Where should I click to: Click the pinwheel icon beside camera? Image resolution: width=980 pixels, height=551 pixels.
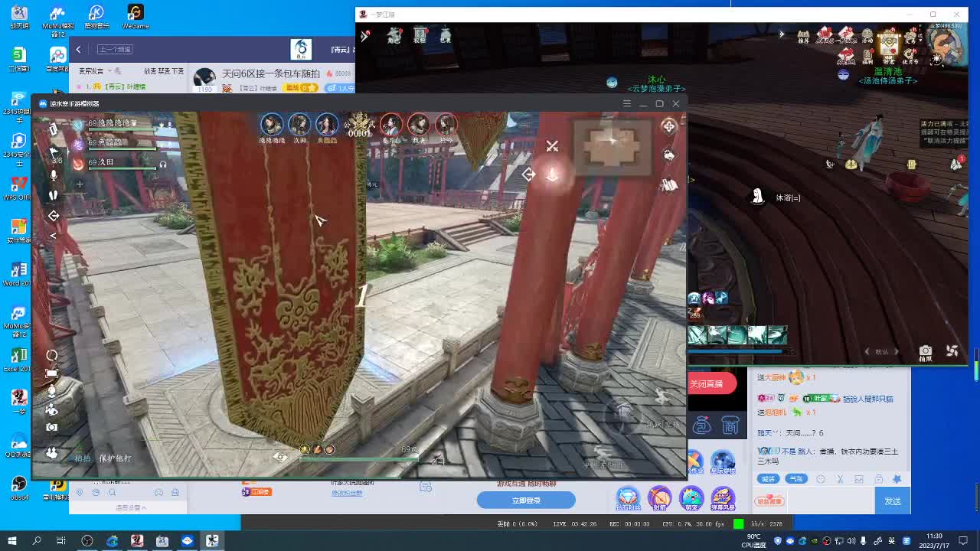952,350
